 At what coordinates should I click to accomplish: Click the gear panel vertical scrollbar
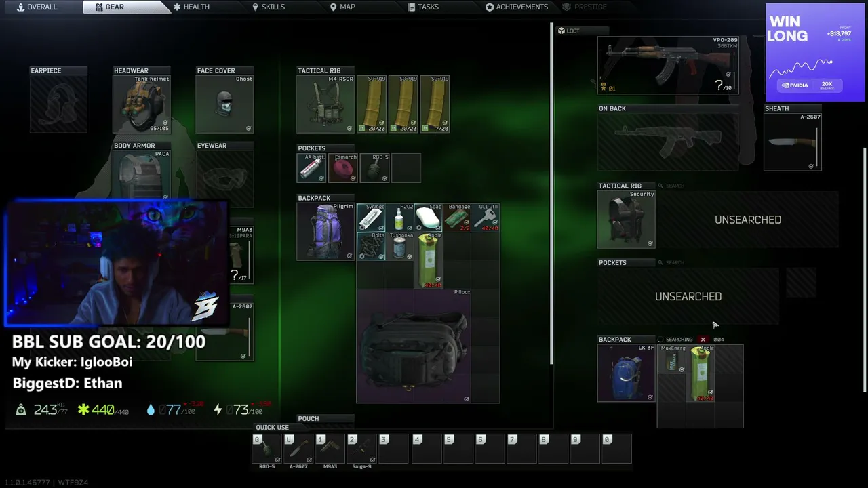551,195
